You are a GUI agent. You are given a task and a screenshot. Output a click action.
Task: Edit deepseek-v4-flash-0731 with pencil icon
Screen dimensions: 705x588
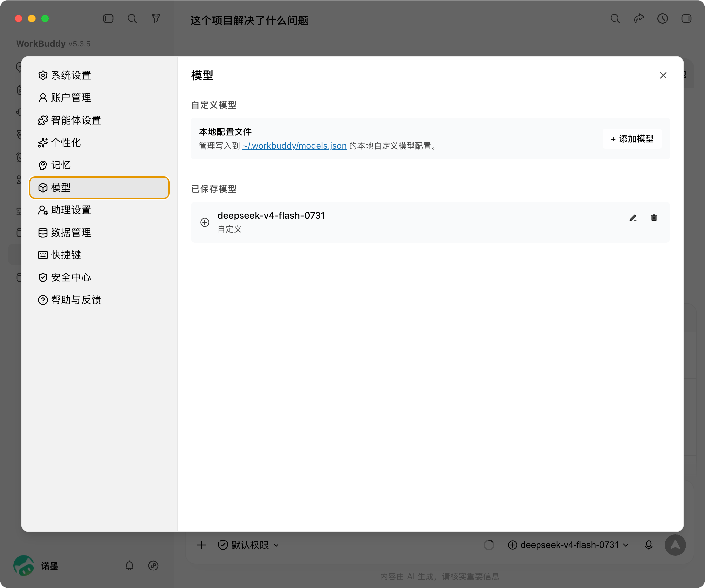tap(633, 218)
